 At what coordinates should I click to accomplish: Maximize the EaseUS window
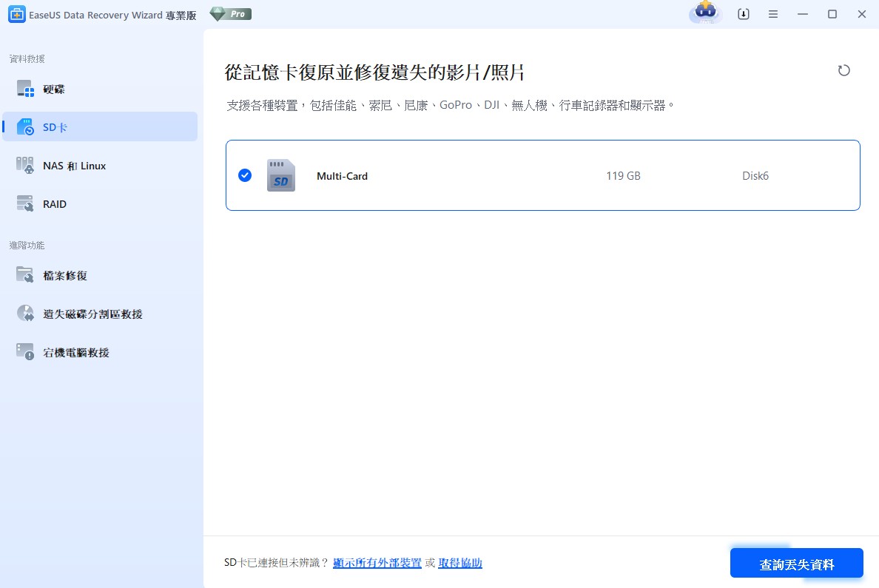832,14
